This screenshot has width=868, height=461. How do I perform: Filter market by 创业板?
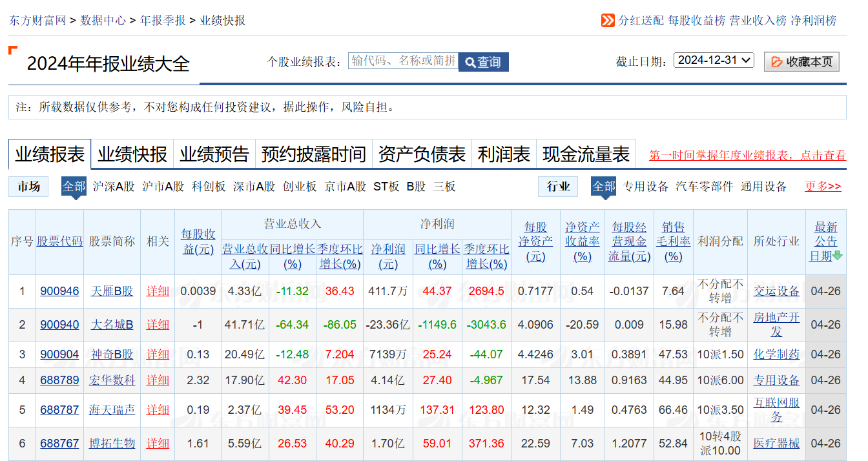[x=300, y=187]
